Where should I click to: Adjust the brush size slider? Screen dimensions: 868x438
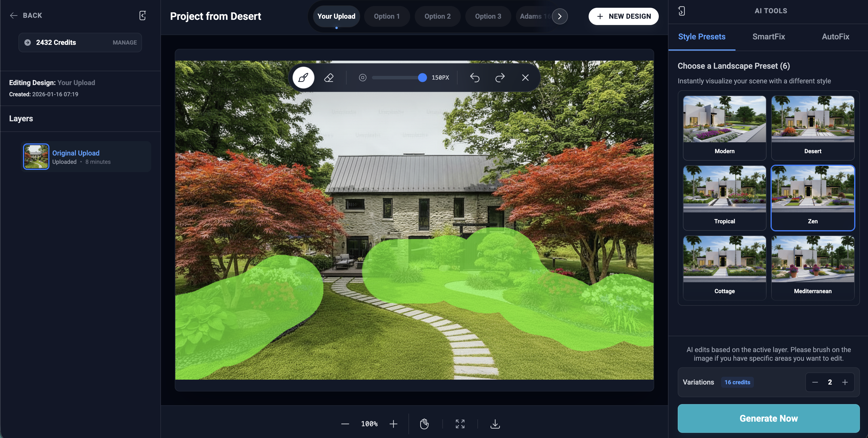click(x=422, y=78)
